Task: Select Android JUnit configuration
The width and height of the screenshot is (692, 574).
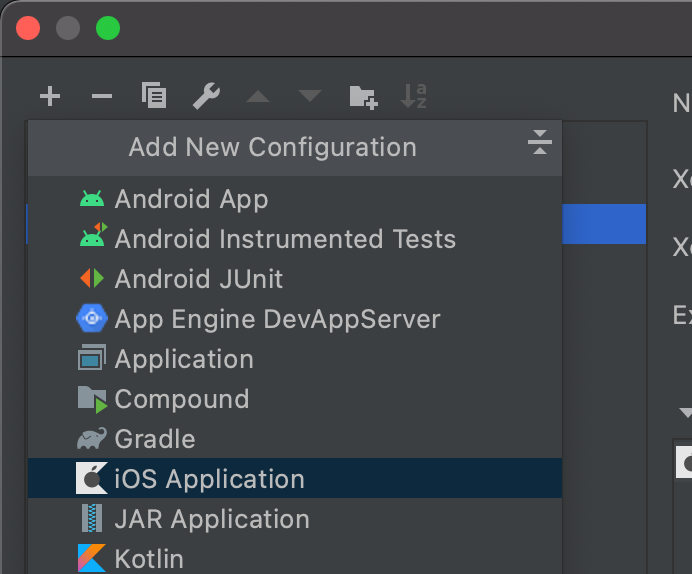Action: pos(295,279)
